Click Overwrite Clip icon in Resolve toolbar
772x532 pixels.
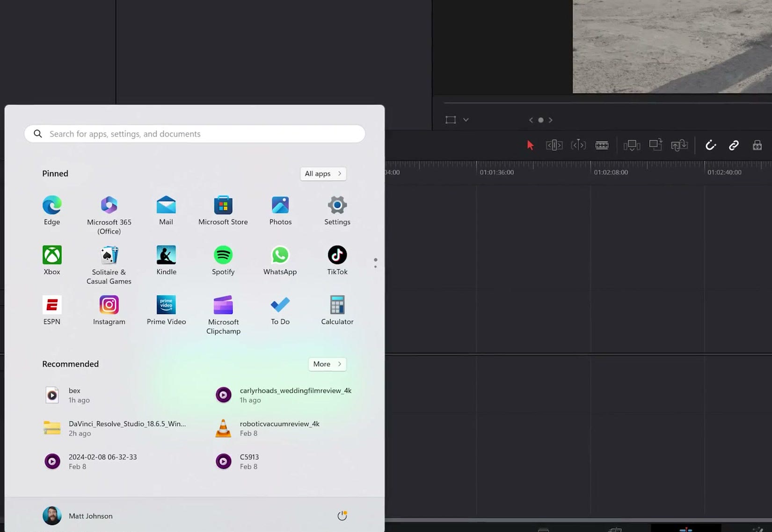click(x=655, y=145)
